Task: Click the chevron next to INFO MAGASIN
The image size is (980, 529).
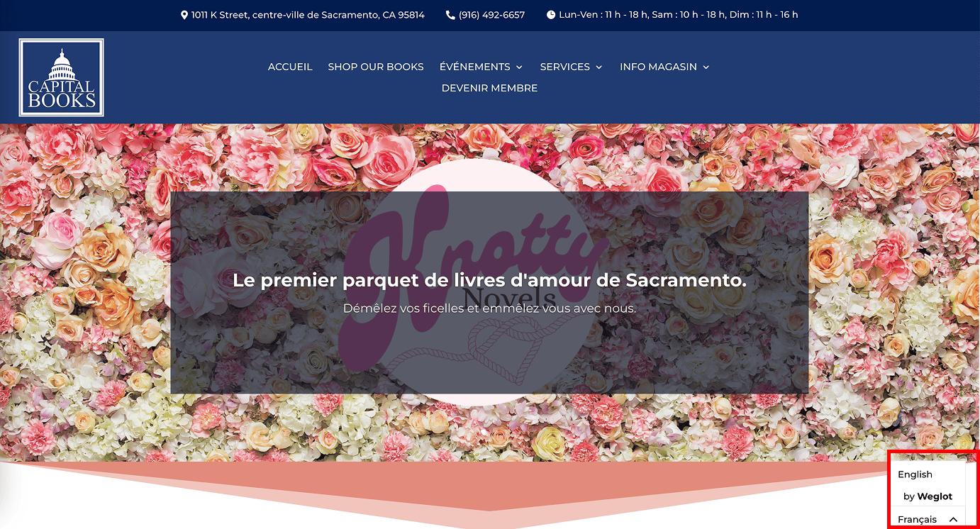Action: tap(706, 67)
